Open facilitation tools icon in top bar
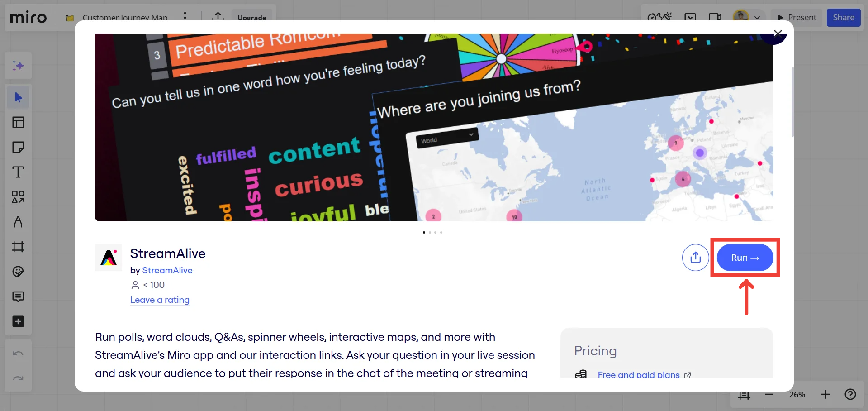868x411 pixels. (659, 17)
